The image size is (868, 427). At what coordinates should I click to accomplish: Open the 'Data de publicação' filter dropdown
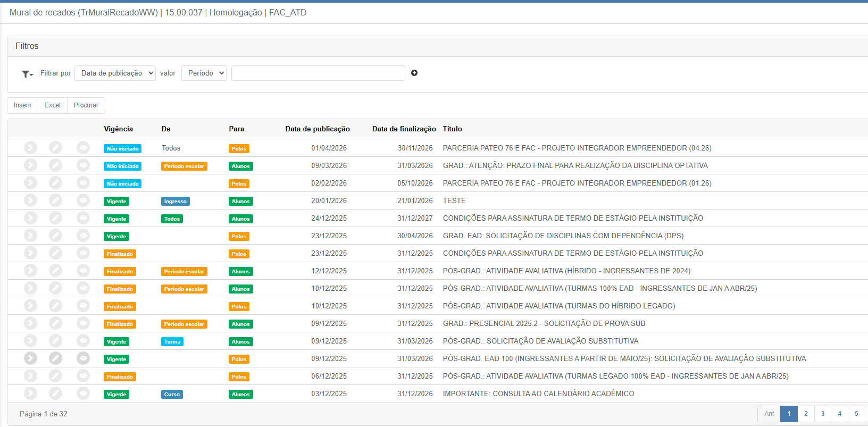[115, 73]
